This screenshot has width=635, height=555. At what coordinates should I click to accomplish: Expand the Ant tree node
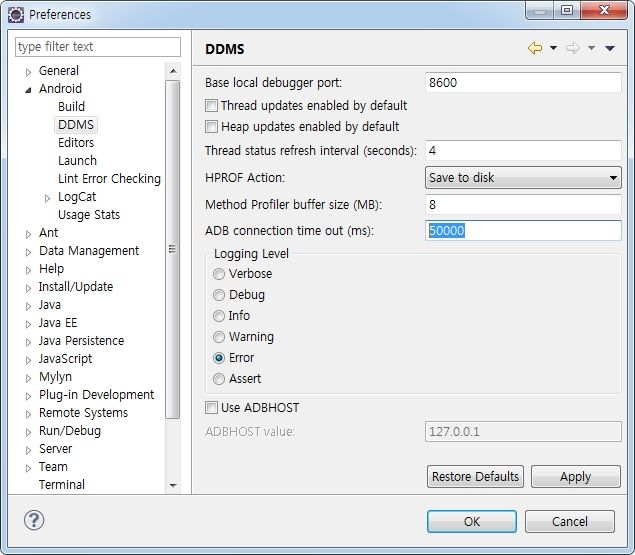click(x=28, y=234)
